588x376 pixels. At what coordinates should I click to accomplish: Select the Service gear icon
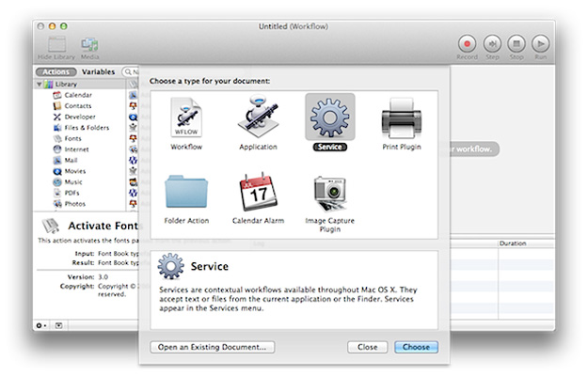(330, 117)
